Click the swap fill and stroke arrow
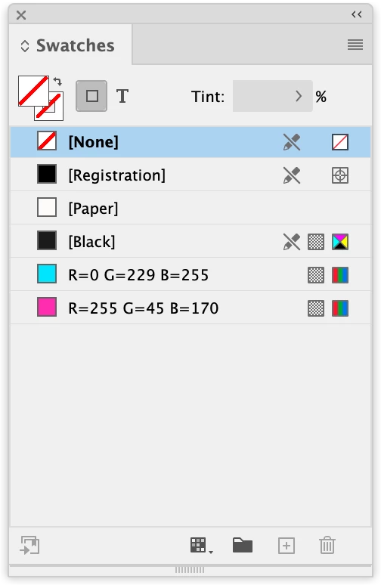This screenshot has width=381, height=588. (x=57, y=81)
